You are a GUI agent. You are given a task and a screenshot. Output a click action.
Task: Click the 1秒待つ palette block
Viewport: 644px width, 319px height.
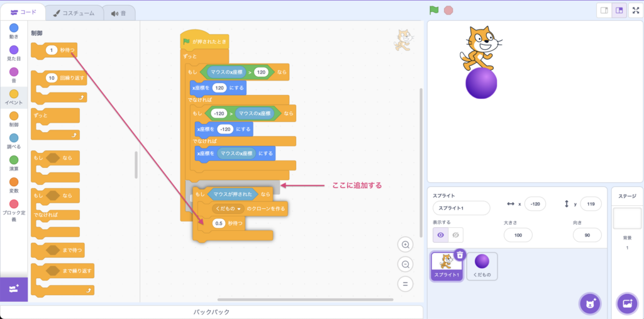[54, 50]
